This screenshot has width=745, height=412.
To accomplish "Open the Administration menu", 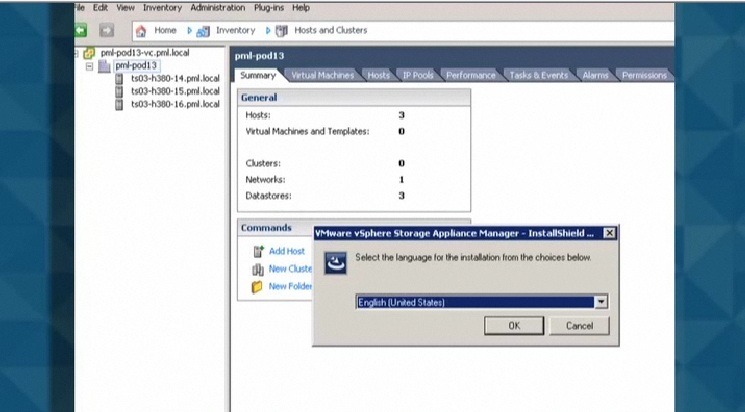I will (218, 8).
